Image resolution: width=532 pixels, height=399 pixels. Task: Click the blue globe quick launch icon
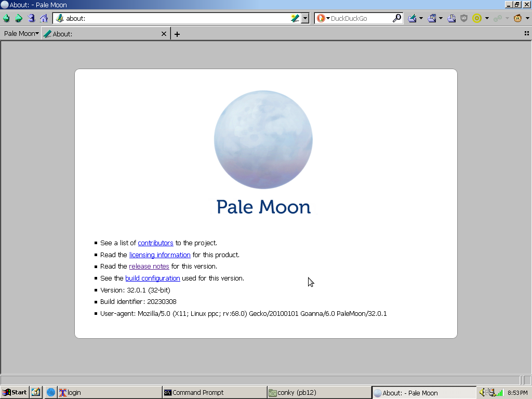tap(51, 393)
